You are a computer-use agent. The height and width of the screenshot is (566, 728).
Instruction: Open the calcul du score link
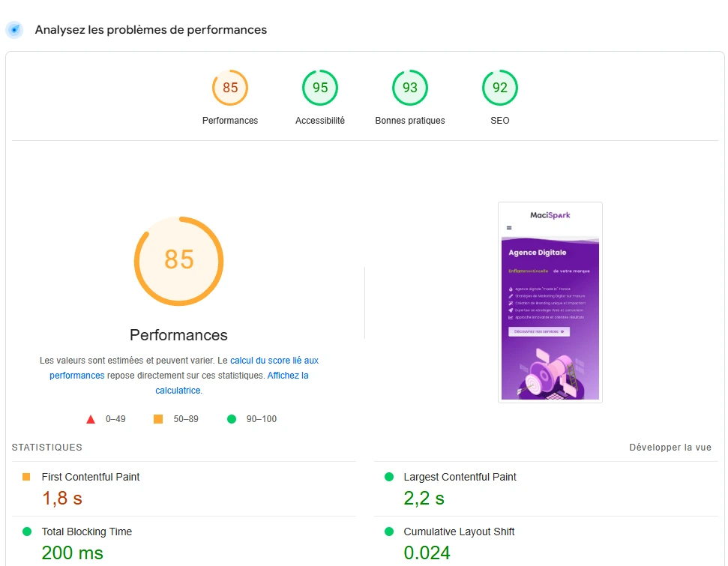tap(260, 361)
